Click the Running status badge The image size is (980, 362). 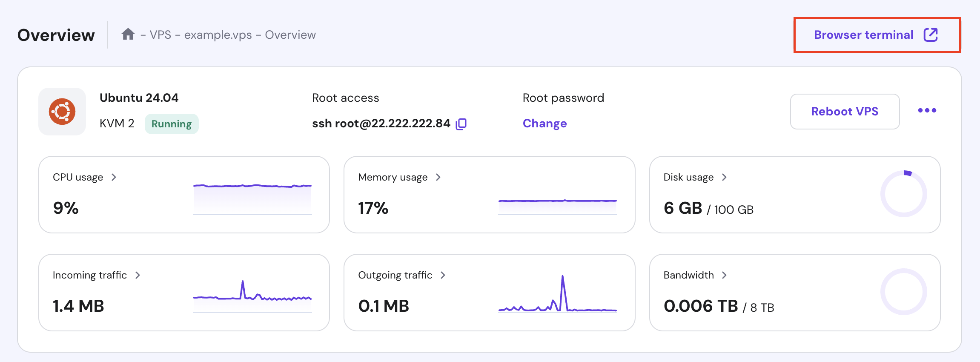click(172, 124)
